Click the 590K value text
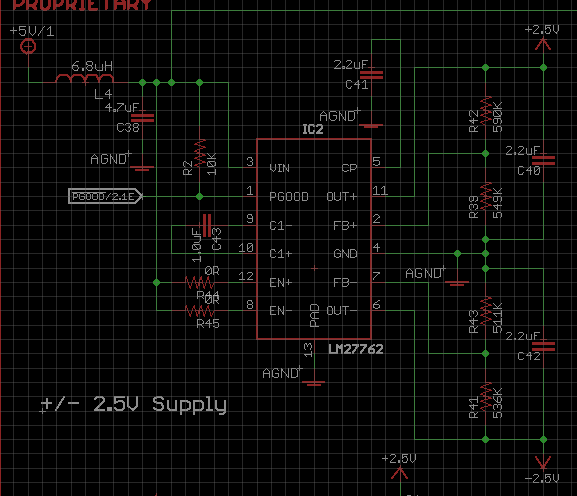The width and height of the screenshot is (577, 496). (x=498, y=117)
